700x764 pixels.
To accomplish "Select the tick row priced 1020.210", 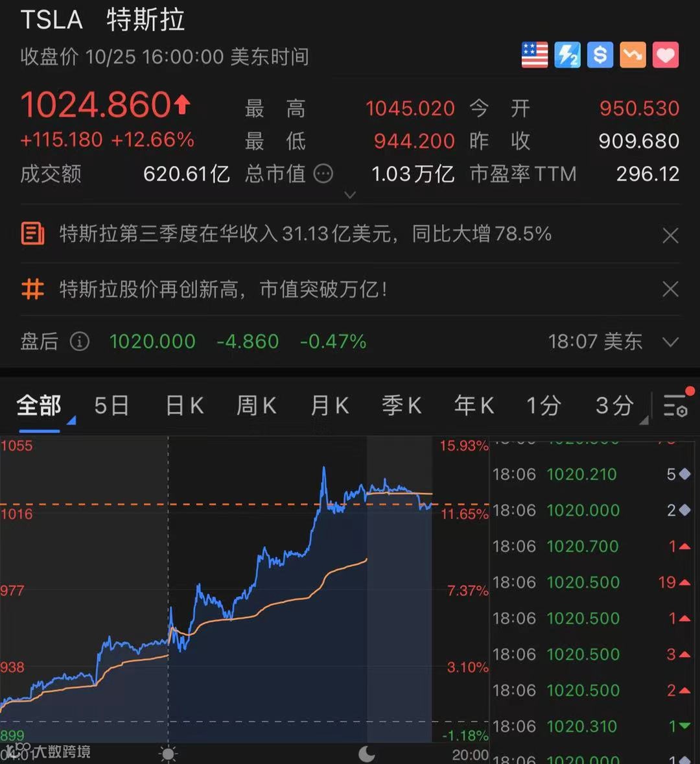I will pos(592,474).
